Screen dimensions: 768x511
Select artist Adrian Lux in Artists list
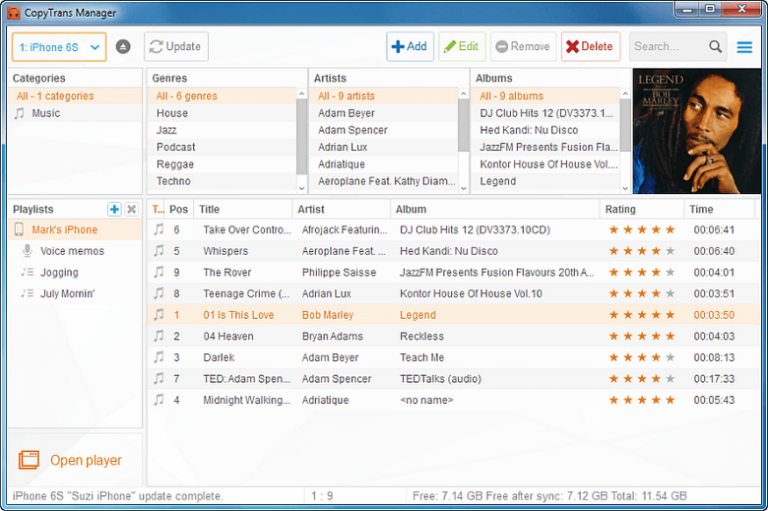(x=384, y=147)
